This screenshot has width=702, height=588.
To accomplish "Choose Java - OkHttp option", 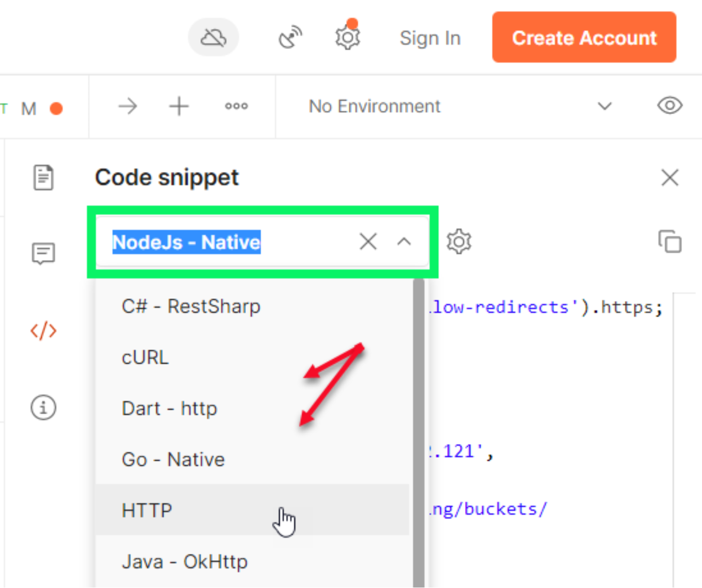I will tap(253, 561).
